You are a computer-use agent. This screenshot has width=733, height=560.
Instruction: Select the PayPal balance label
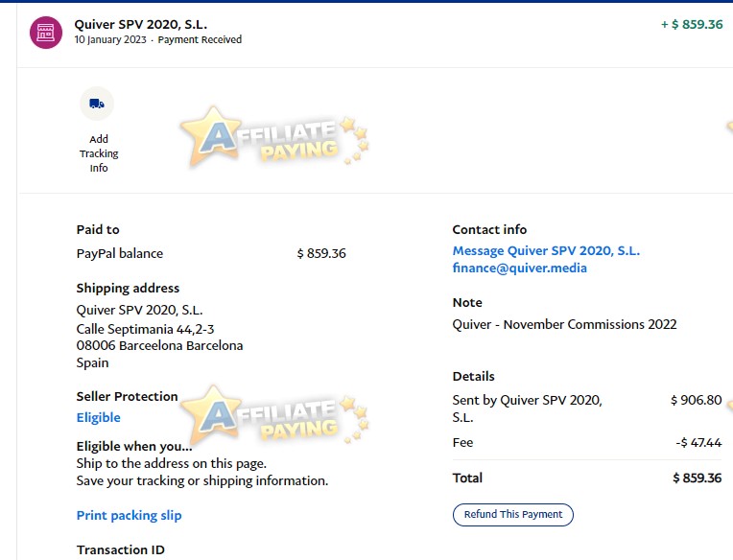(120, 253)
